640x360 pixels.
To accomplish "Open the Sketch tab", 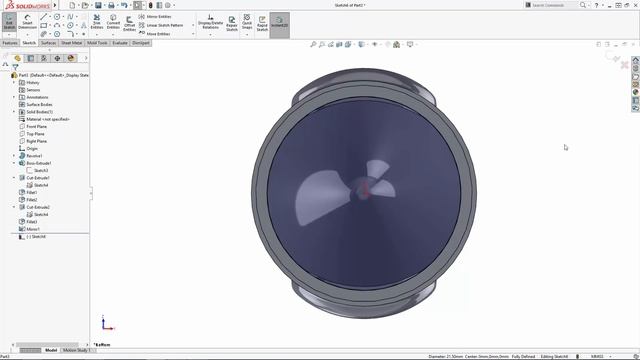I will tap(29, 43).
